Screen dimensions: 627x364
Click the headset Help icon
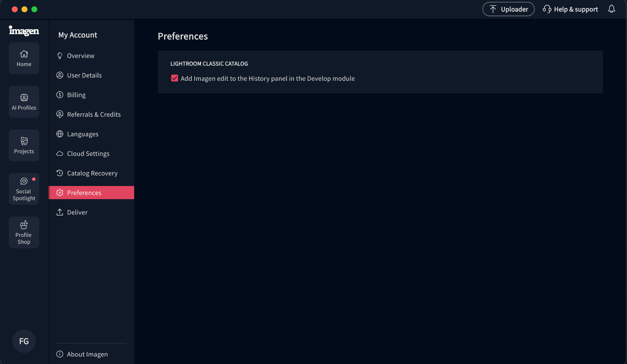pyautogui.click(x=547, y=9)
